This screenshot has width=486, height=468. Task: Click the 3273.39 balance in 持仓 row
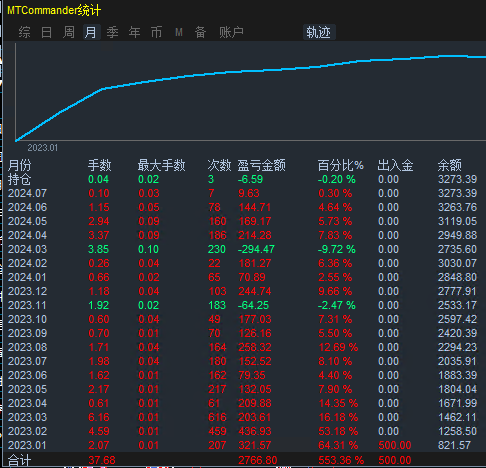457,179
